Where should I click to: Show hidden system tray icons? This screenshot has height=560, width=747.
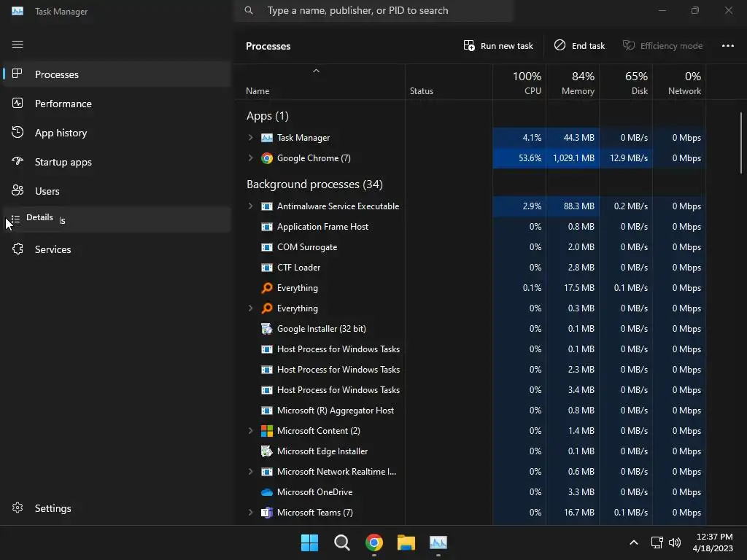634,542
